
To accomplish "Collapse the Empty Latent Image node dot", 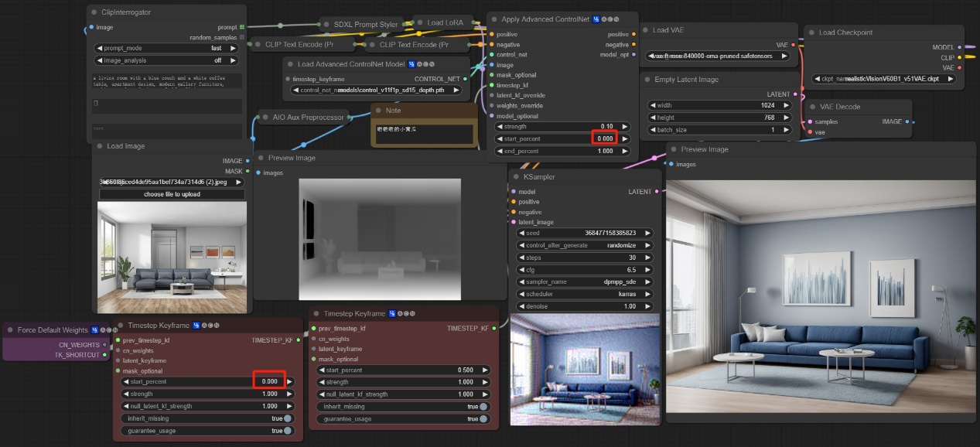I will (x=647, y=80).
